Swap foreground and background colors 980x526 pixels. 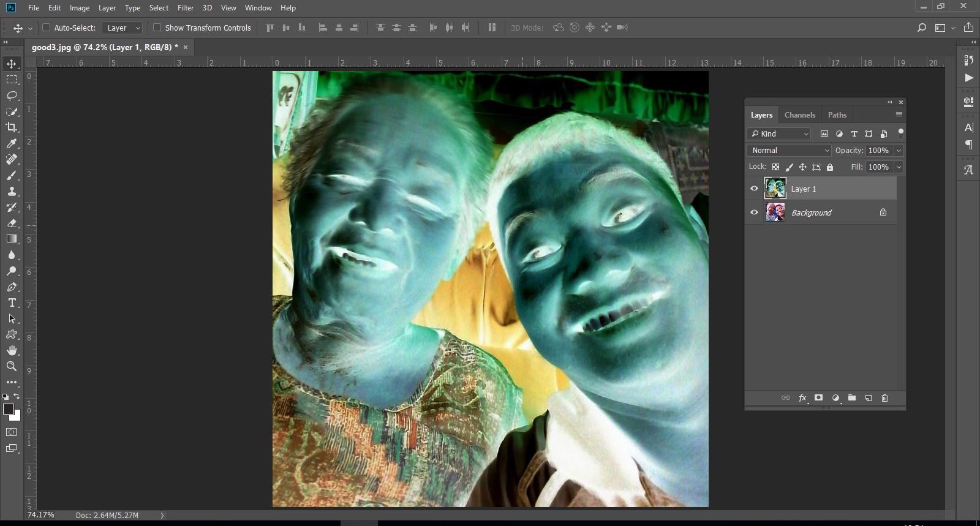(17, 397)
